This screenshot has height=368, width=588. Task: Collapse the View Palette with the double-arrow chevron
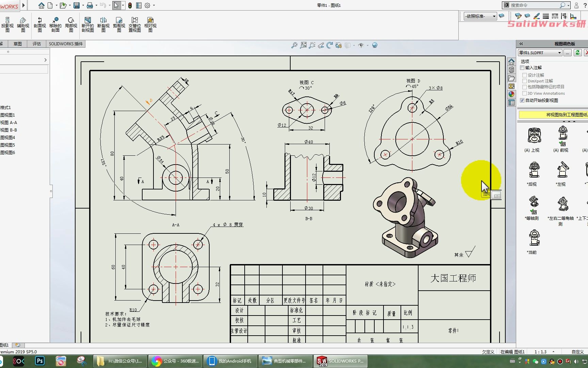pos(521,44)
